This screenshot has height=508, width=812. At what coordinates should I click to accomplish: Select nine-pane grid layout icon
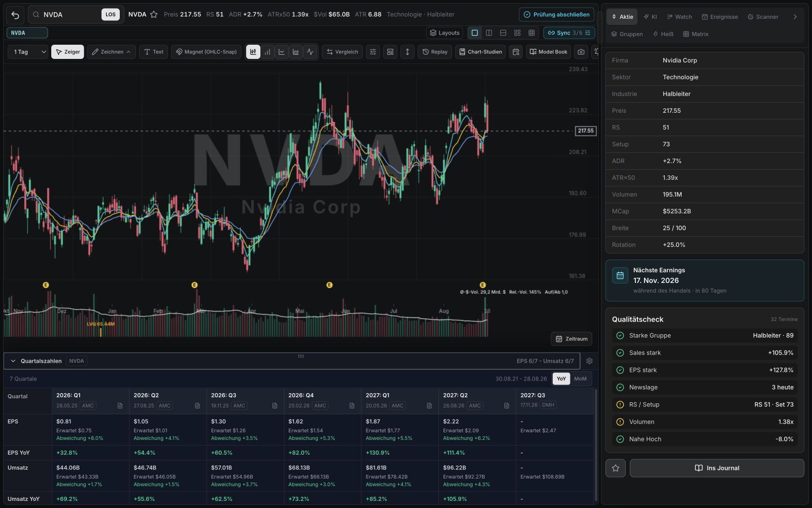coord(531,33)
